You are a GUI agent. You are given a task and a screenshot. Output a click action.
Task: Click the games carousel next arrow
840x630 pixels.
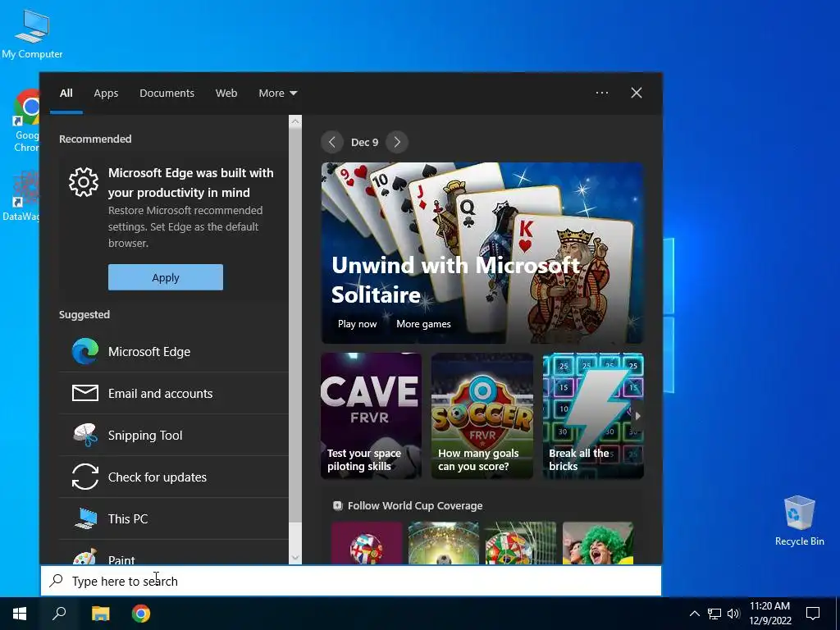[637, 416]
